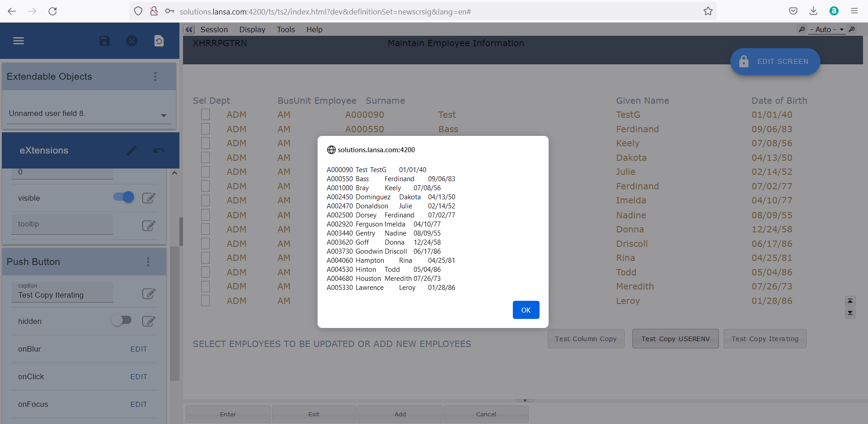Screen dimensions: 868x424
Task: Dismiss the dialog by clicking OK
Action: click(526, 310)
